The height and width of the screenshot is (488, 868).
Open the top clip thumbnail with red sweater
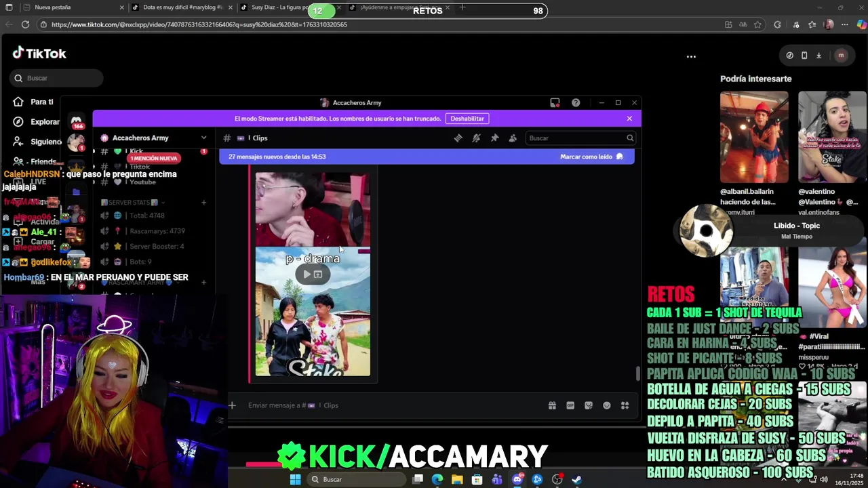coord(313,209)
